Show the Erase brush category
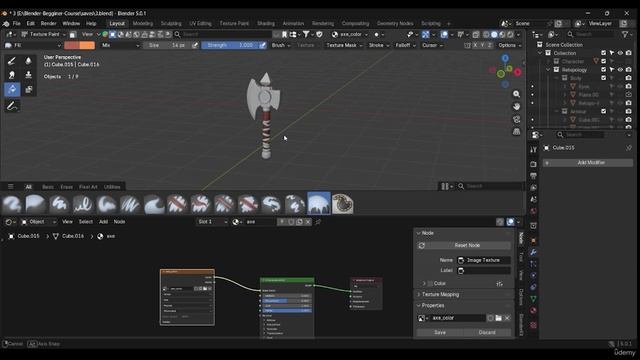 point(67,187)
